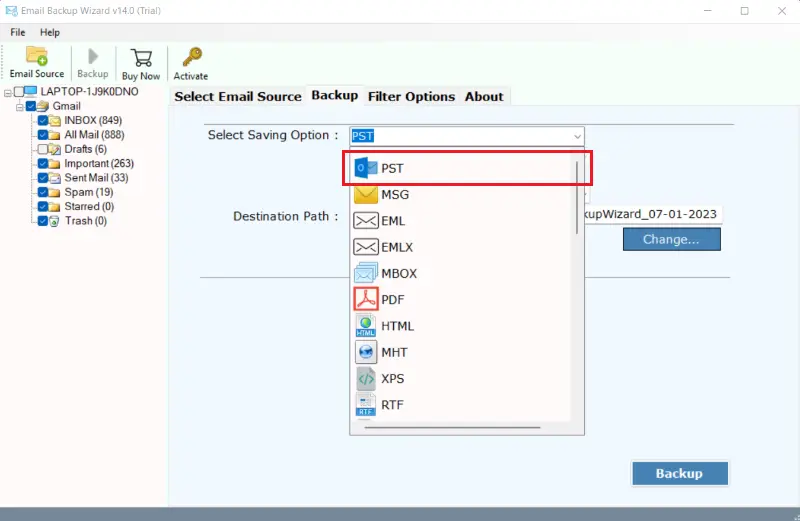Select EMLX text in format list

pyautogui.click(x=397, y=247)
